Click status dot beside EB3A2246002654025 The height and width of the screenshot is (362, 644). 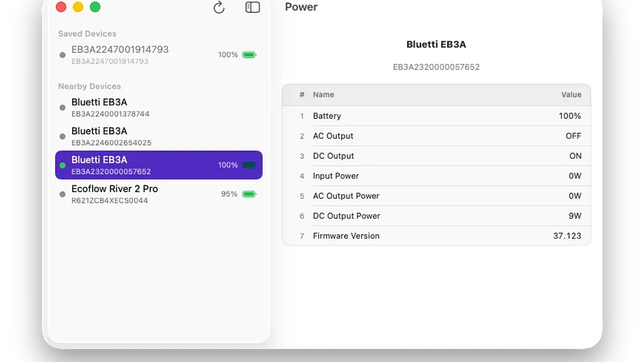click(62, 136)
